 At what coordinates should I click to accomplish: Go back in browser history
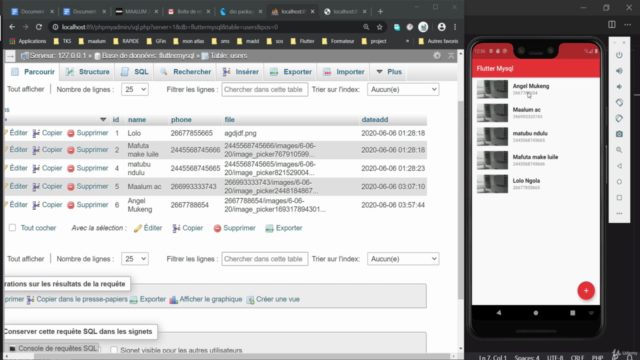12,27
